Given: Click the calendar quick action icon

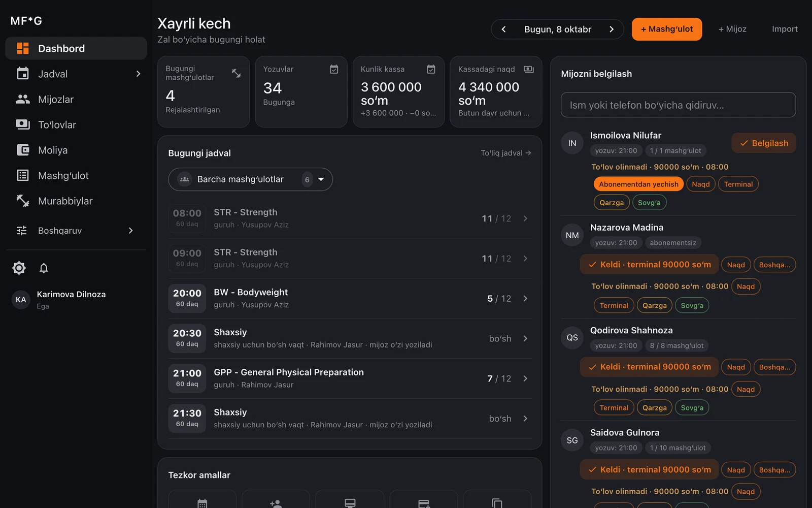Looking at the screenshot, I should (x=202, y=503).
